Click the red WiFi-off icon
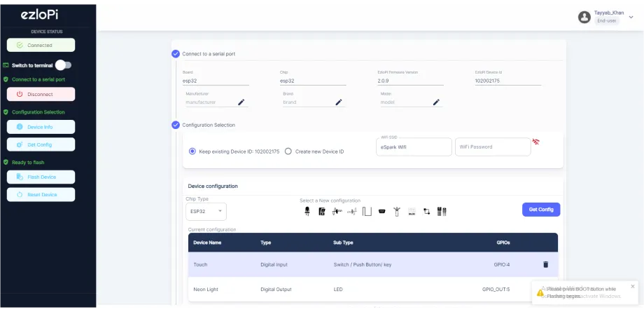Screen dimensions: 644x312 535,142
